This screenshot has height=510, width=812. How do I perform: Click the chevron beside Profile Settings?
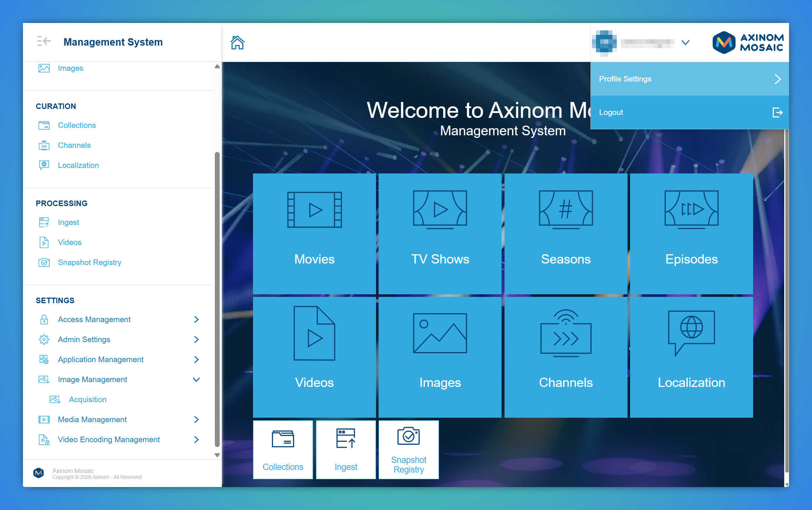[x=778, y=79]
